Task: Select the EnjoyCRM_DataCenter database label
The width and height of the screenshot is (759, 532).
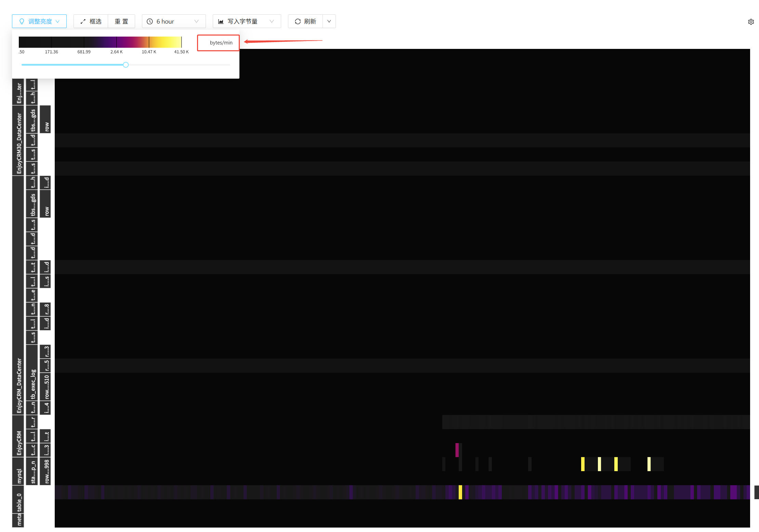Action: 19,385
